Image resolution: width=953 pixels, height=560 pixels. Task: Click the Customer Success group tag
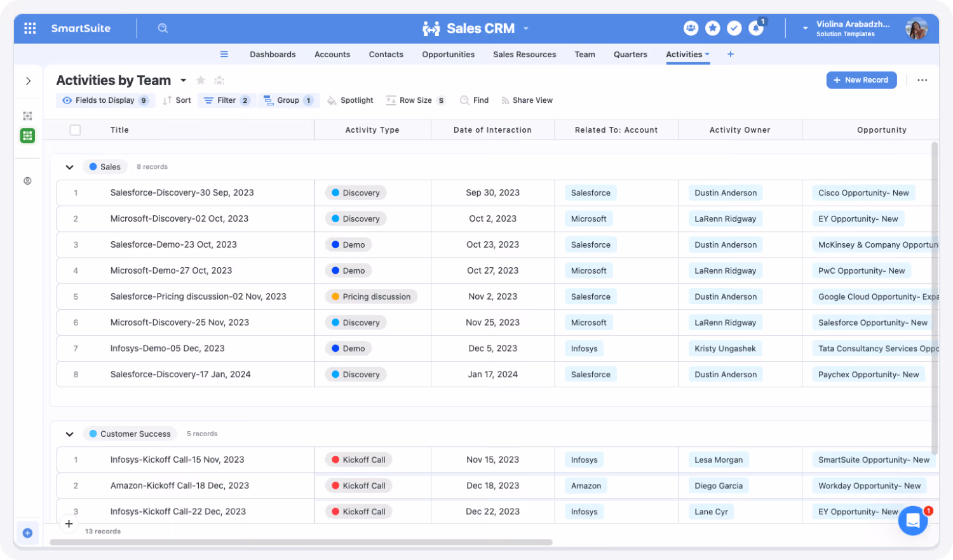(130, 434)
